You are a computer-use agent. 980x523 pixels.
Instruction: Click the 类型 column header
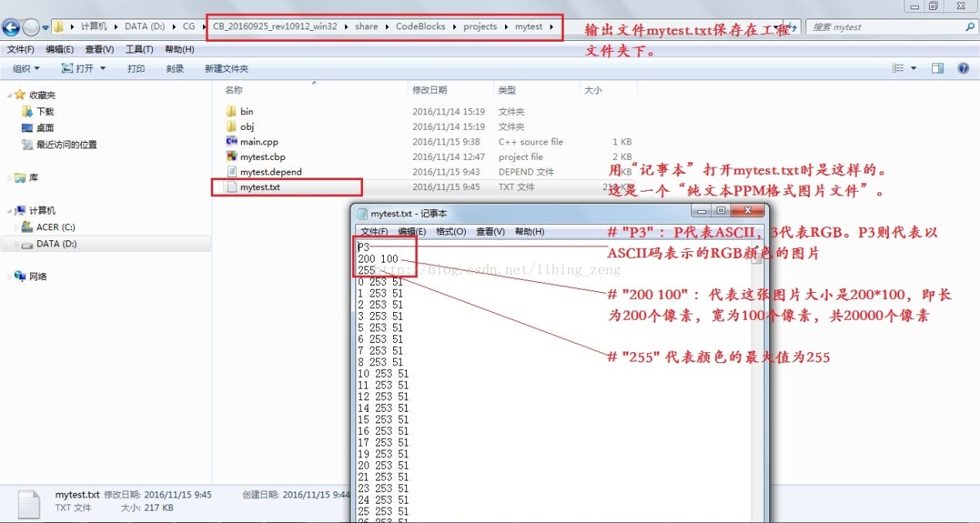click(x=507, y=90)
